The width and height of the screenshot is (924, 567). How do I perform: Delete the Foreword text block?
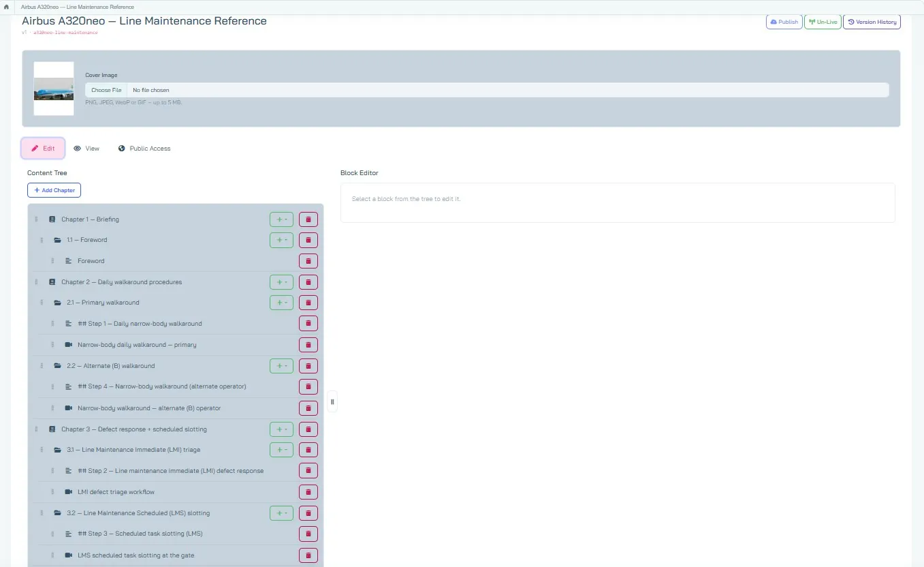[308, 261]
